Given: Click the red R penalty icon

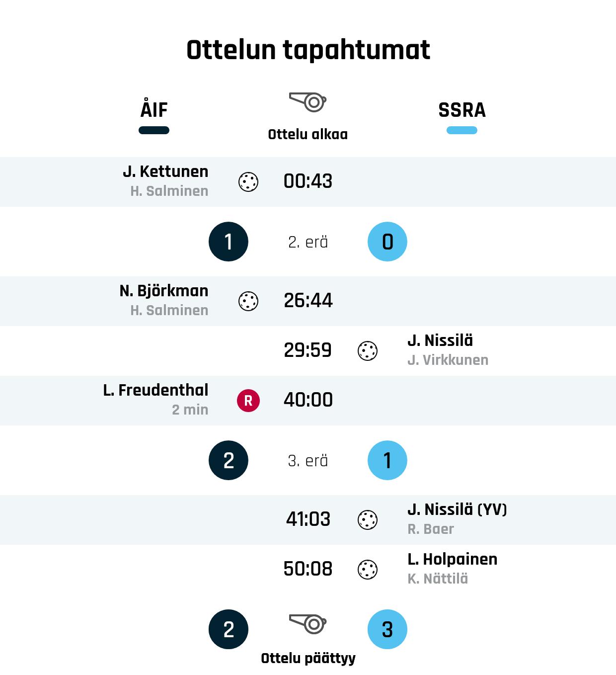Looking at the screenshot, I should point(248,401).
